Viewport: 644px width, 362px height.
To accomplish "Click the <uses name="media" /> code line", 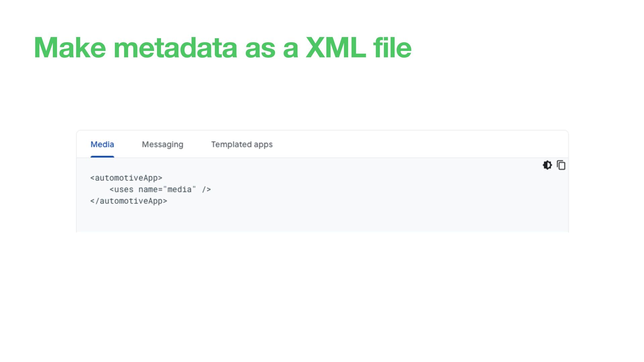I will (160, 189).
